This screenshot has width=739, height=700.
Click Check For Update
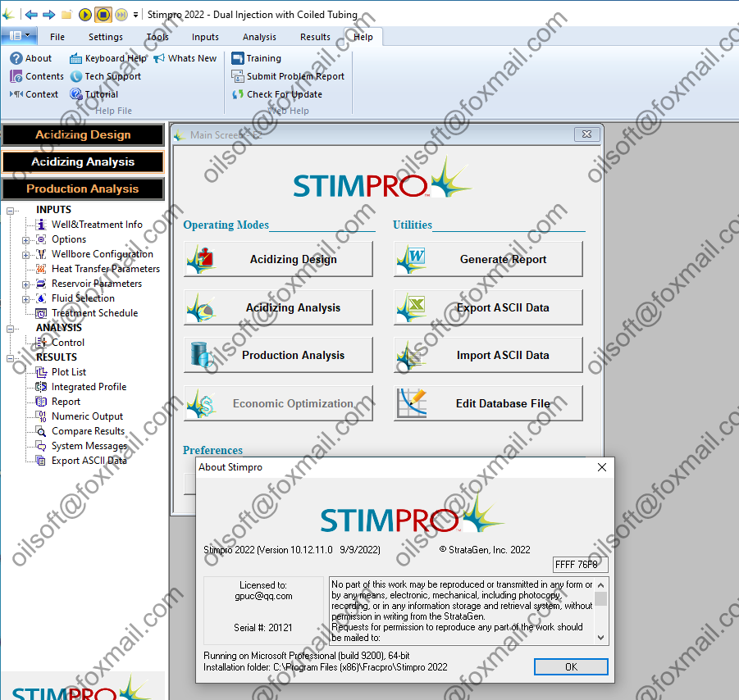(277, 94)
